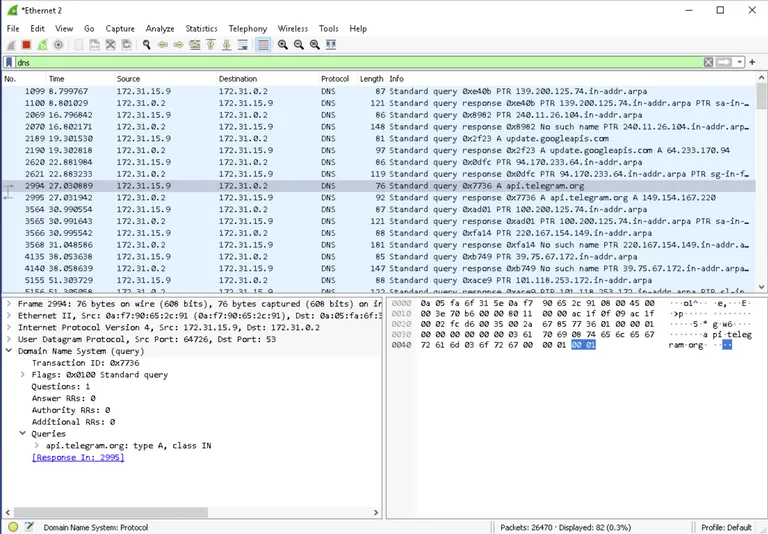Select packet 2189 update.googleapis.com query row
This screenshot has height=534, width=768.
pyautogui.click(x=379, y=139)
